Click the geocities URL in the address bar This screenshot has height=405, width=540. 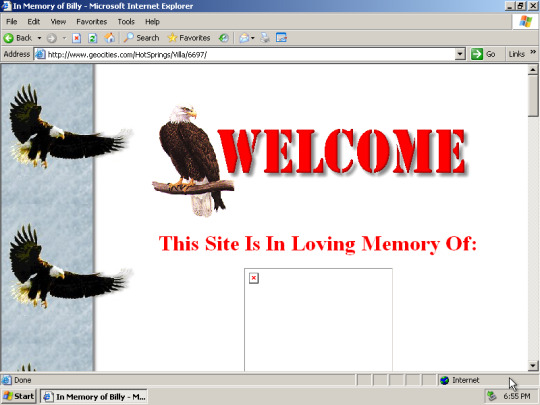tap(127, 55)
